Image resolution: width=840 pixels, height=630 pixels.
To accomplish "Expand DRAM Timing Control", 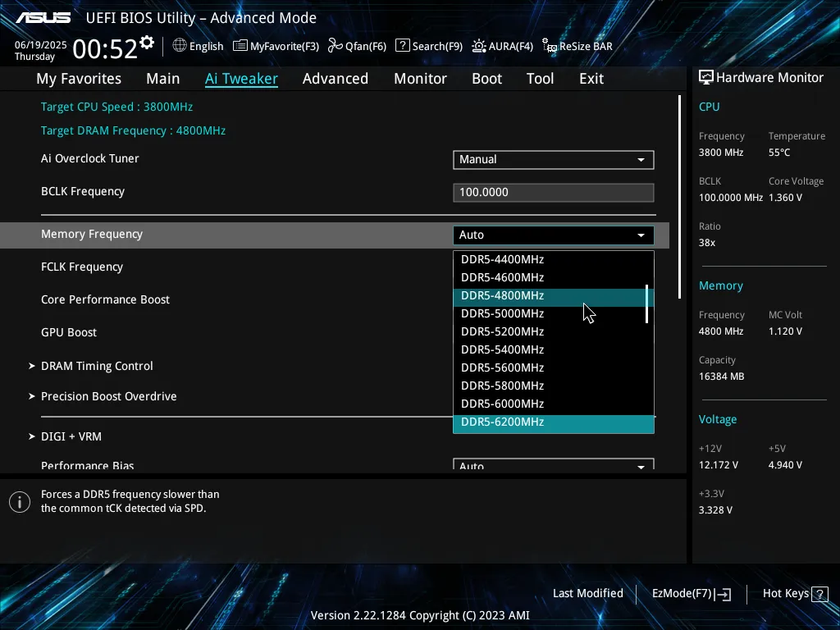I will (x=97, y=366).
